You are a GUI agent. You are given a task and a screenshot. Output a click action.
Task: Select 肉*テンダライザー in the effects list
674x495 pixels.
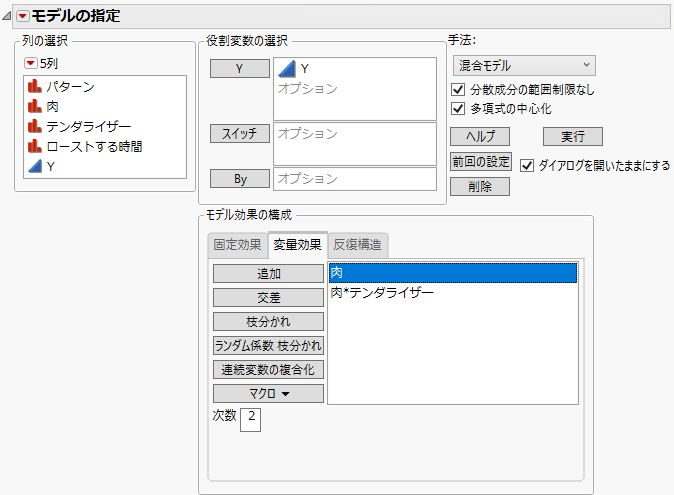382,293
